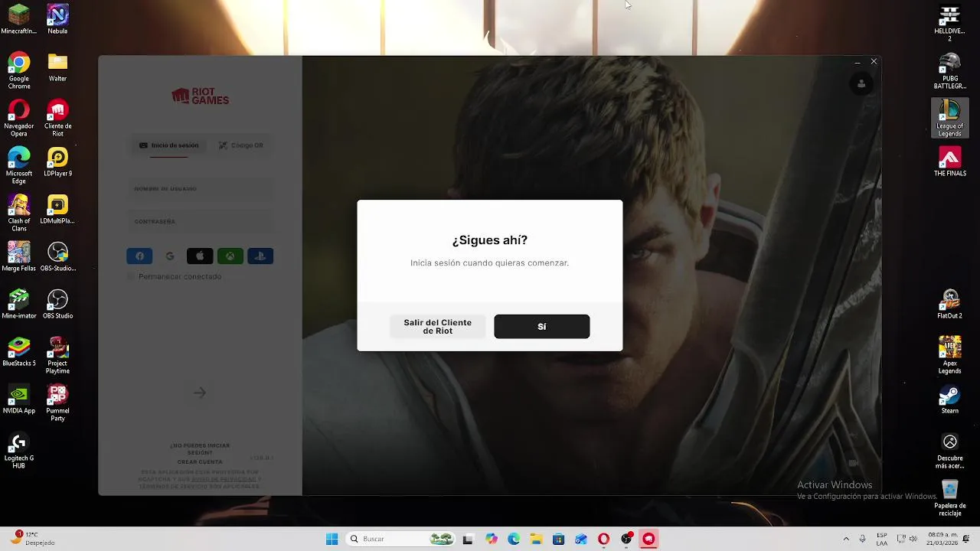Select the OBS Studio desktop shortcut
The height and width of the screenshot is (551, 980).
point(57,304)
